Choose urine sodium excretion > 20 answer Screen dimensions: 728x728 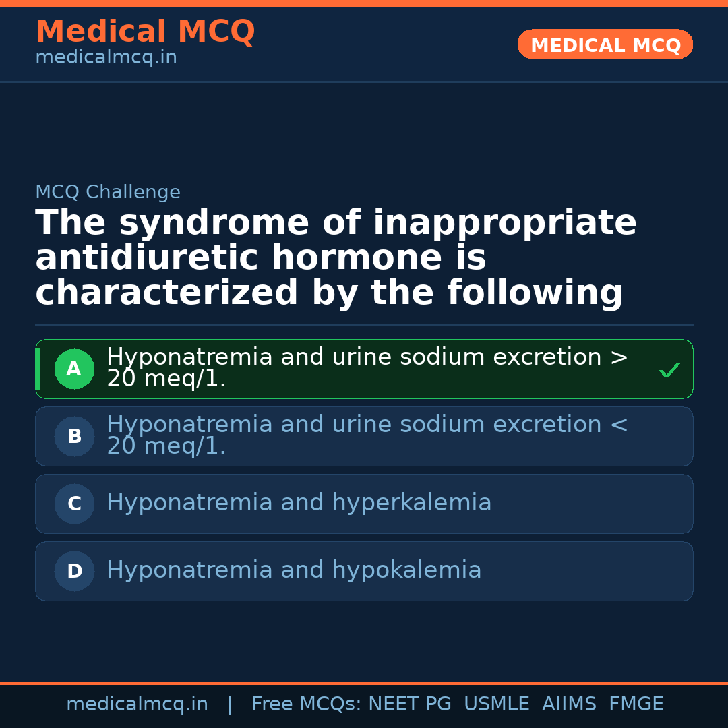pos(367,368)
